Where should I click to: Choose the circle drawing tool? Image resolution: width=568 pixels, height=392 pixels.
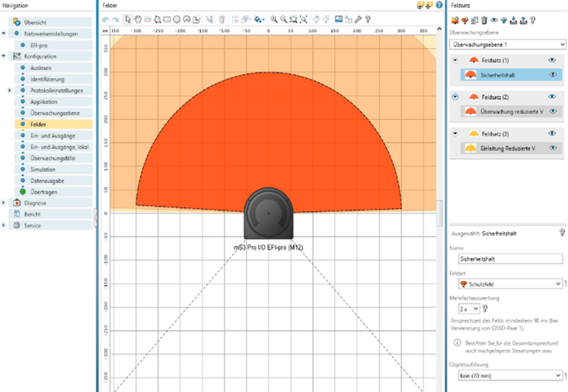click(x=177, y=17)
